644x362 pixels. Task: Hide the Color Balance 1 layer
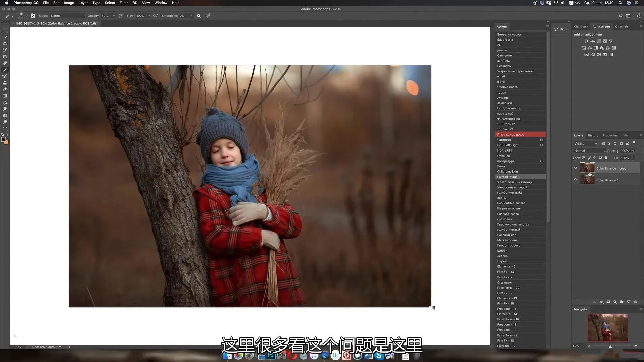point(576,180)
